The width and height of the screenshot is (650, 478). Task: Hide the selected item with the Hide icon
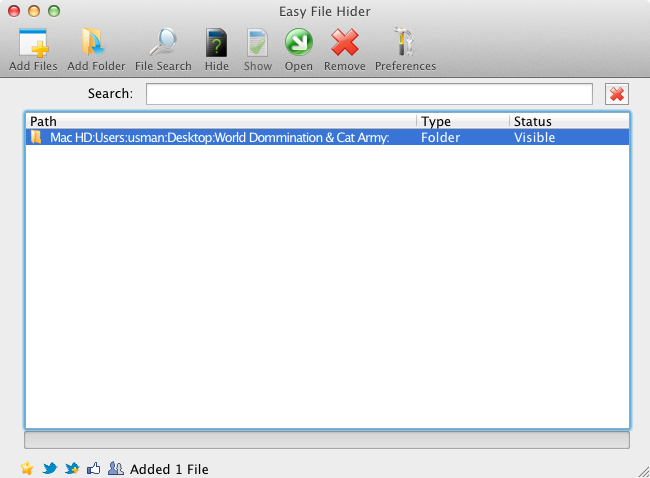[216, 42]
